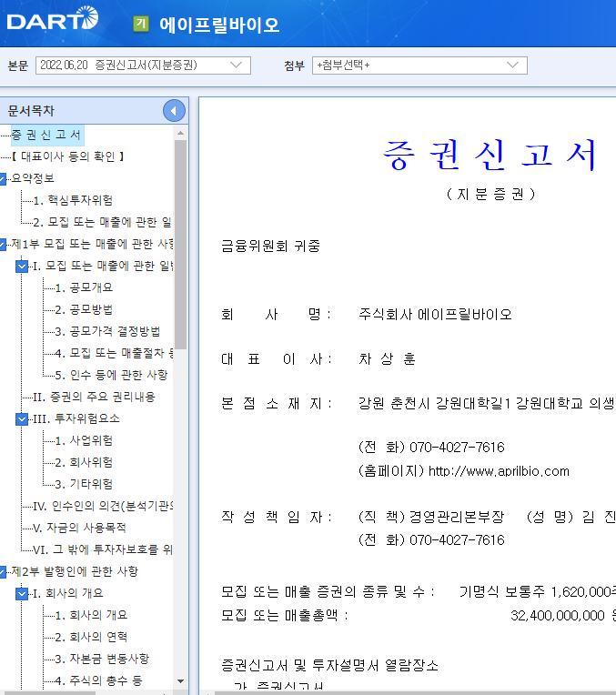
Task: Open 1. 핵심투자위험 section
Action: [73, 200]
